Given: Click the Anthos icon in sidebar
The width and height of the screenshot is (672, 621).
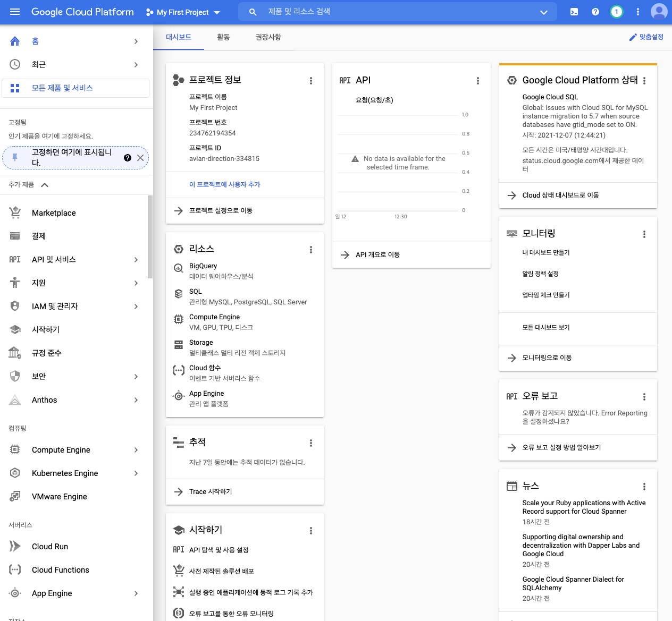Looking at the screenshot, I should click(15, 400).
